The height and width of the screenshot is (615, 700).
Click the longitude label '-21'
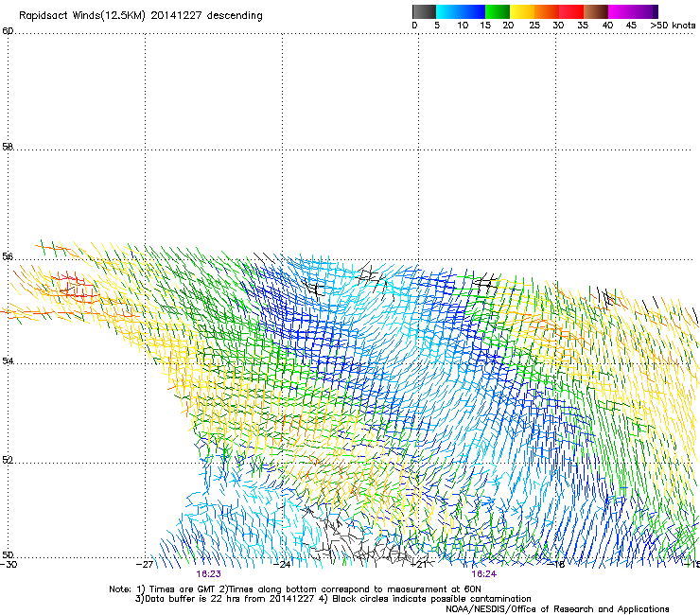[x=419, y=564]
